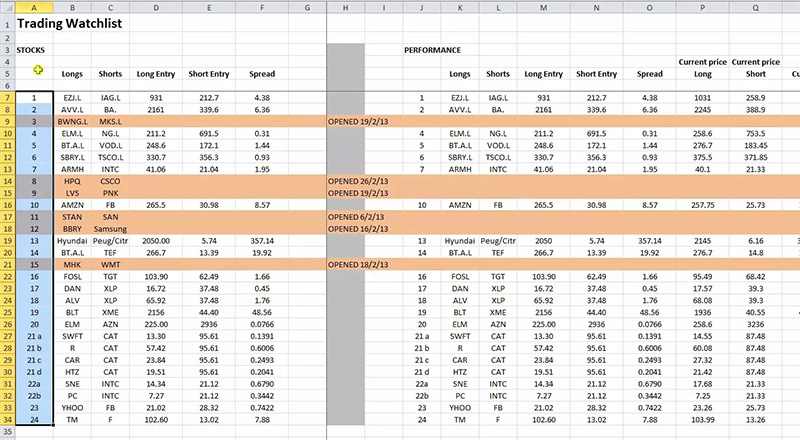Select column header D

pyautogui.click(x=156, y=8)
